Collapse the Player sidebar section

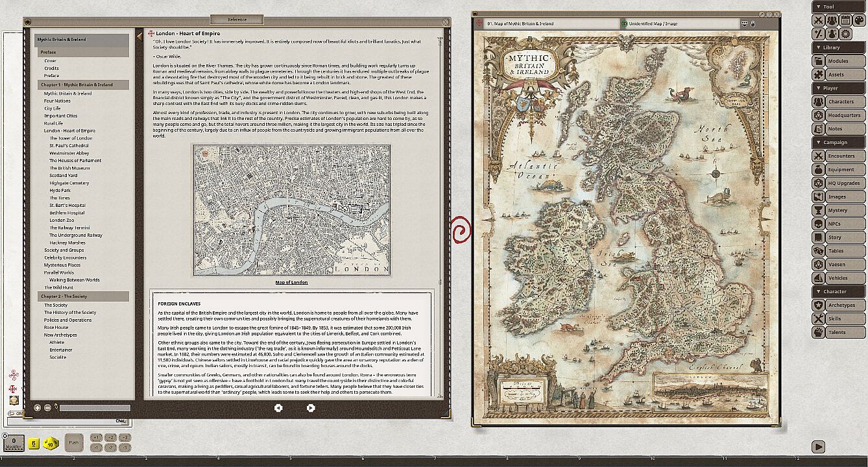click(838, 88)
